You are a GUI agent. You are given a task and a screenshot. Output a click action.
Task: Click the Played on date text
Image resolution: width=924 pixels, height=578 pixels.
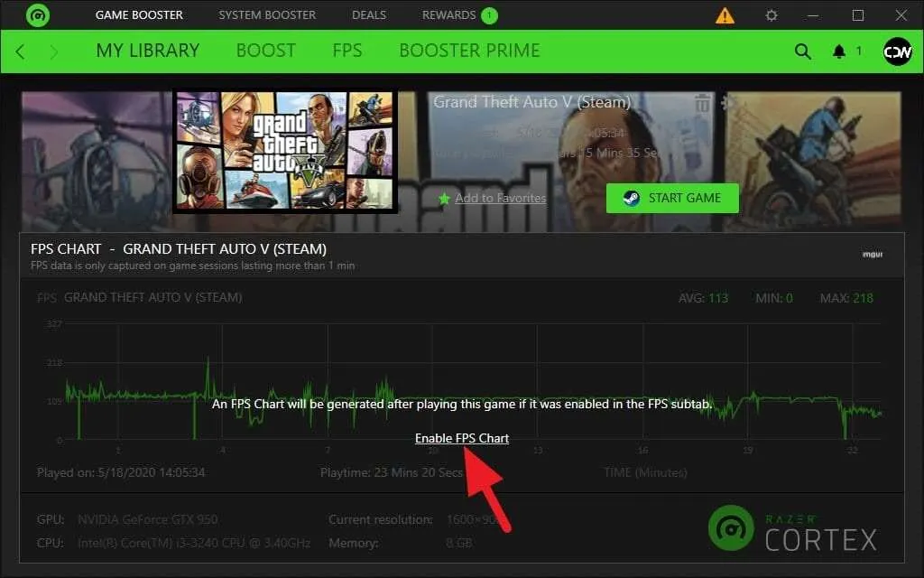pos(121,472)
